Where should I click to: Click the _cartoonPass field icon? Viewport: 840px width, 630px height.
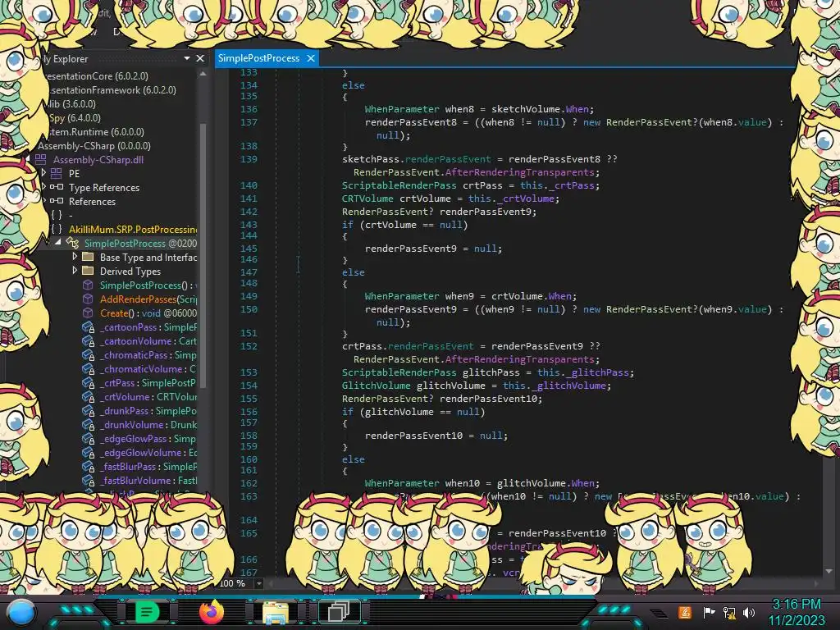(x=89, y=327)
